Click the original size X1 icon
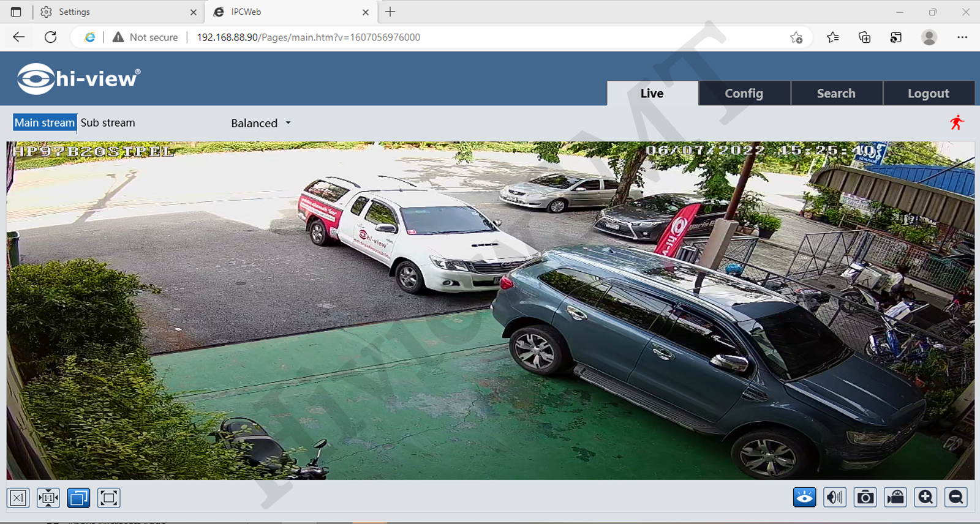Image resolution: width=980 pixels, height=524 pixels. 18,498
